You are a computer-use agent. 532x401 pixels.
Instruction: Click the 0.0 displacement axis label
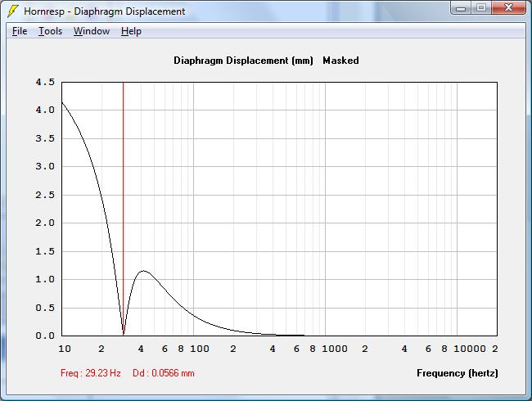45,336
